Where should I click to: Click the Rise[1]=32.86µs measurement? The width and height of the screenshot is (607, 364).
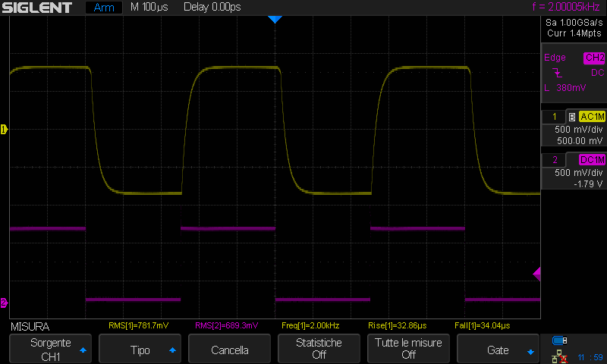click(397, 326)
